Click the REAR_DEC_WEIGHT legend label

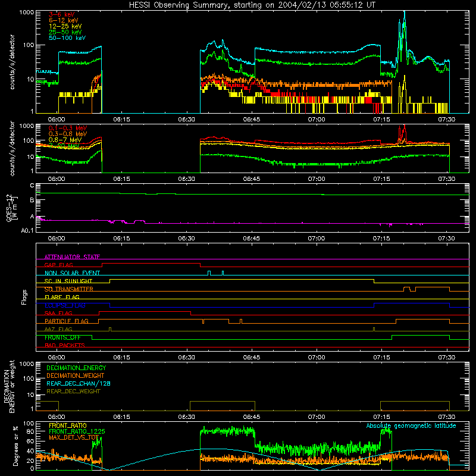73,392
